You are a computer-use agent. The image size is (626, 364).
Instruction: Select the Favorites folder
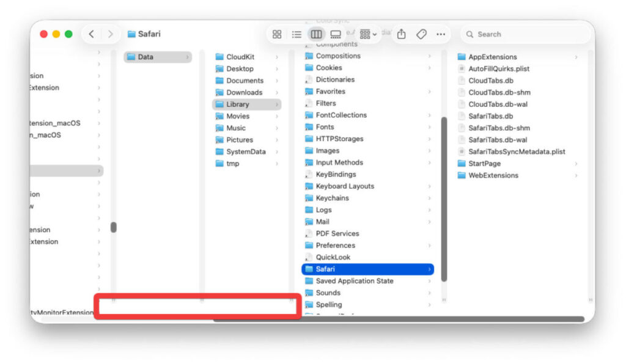point(367,92)
